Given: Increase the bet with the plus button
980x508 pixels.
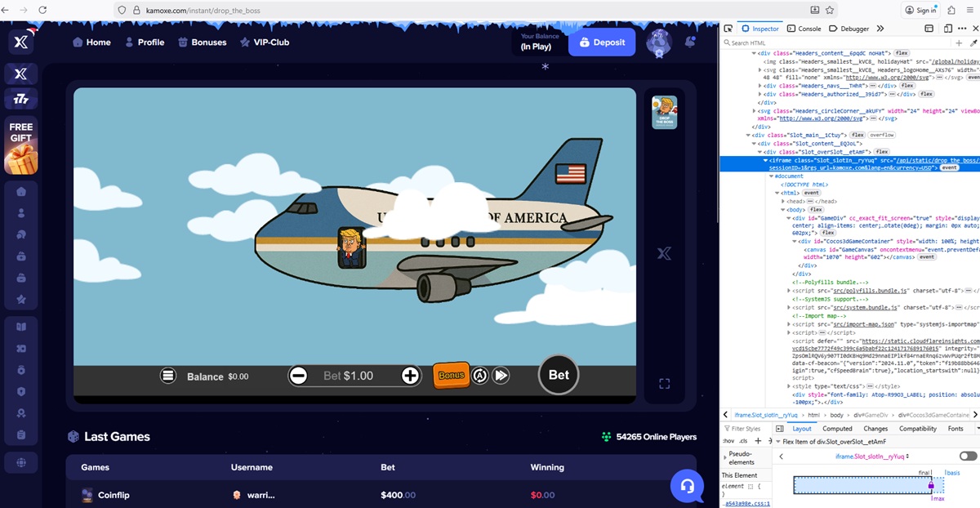Looking at the screenshot, I should (410, 376).
